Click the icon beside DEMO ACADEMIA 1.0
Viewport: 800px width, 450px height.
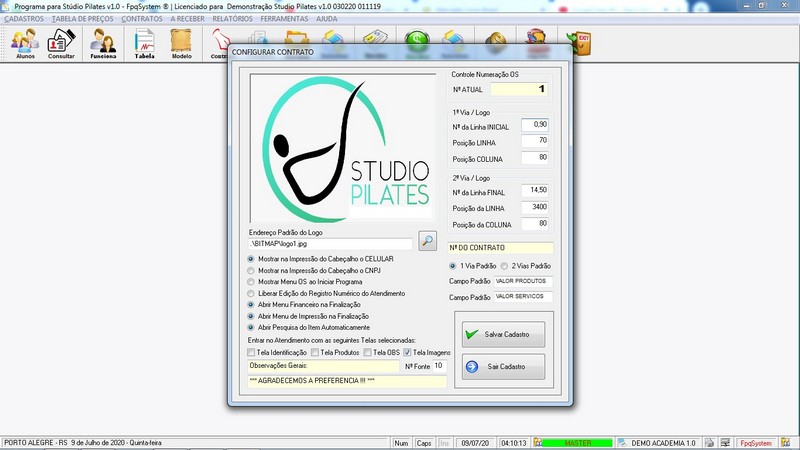click(x=622, y=443)
